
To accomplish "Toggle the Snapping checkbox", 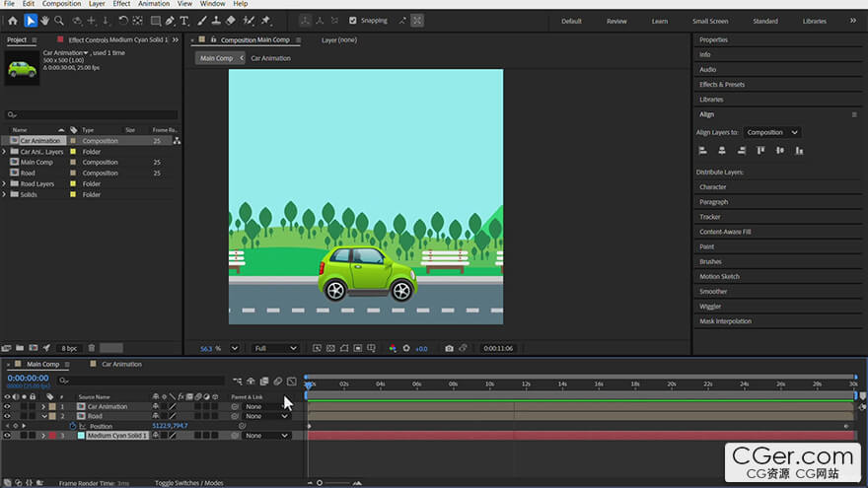I will click(353, 20).
